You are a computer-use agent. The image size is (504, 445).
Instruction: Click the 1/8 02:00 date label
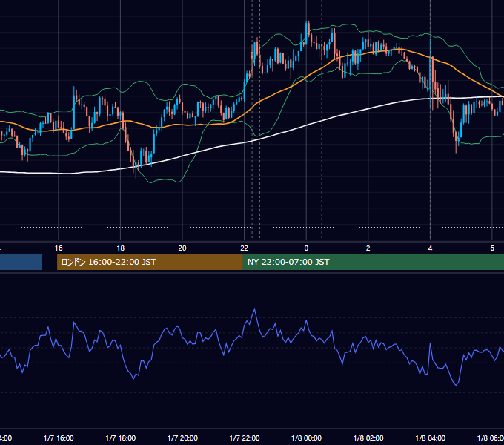(368, 438)
